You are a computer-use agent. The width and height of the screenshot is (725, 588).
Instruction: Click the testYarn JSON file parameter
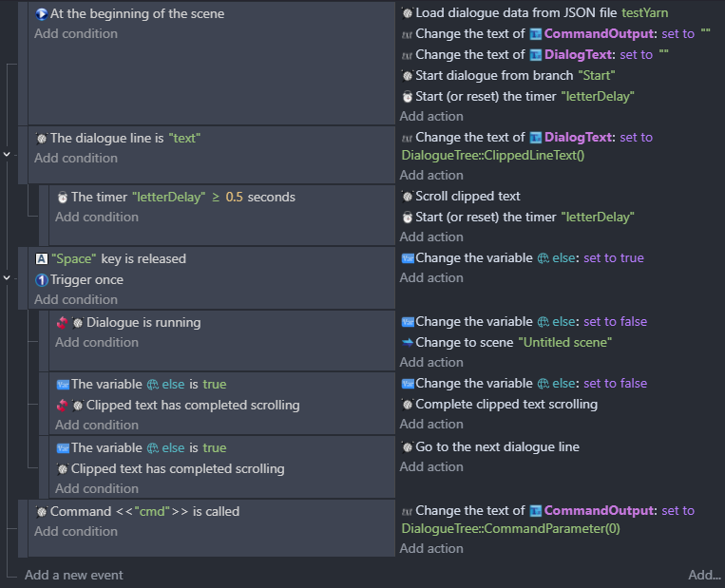point(644,13)
